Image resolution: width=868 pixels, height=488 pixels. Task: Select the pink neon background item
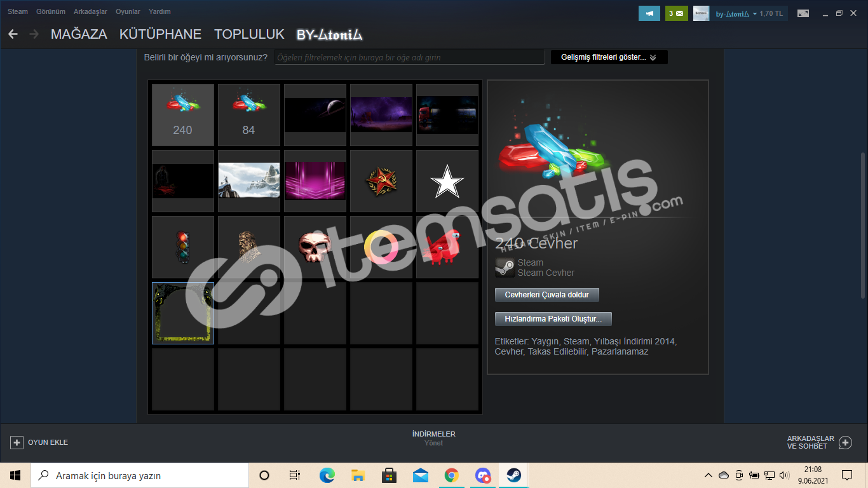pyautogui.click(x=315, y=181)
